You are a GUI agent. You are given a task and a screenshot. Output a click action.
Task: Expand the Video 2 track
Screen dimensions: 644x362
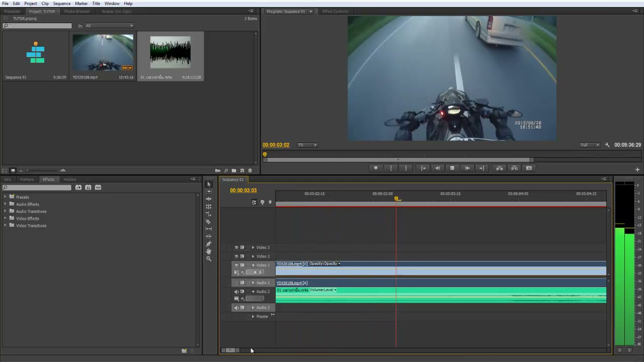(253, 256)
